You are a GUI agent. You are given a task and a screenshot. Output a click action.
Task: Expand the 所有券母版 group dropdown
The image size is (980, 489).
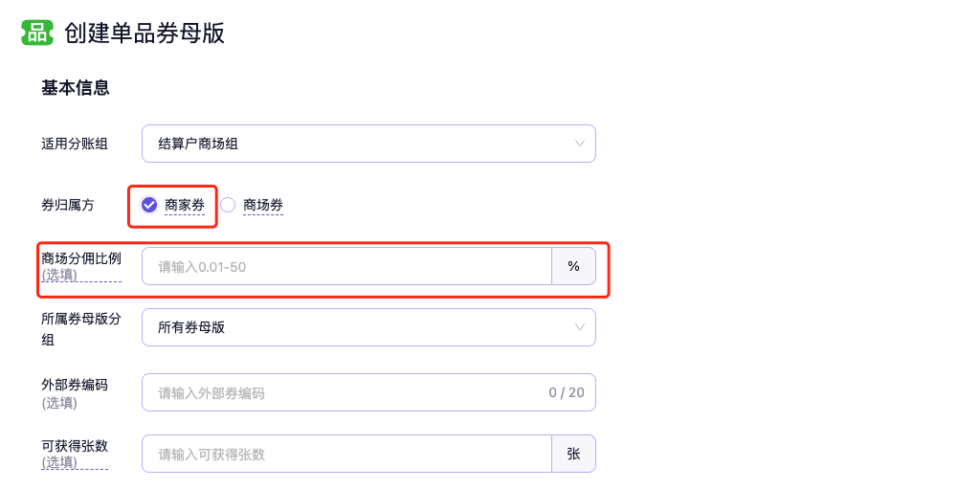[368, 327]
